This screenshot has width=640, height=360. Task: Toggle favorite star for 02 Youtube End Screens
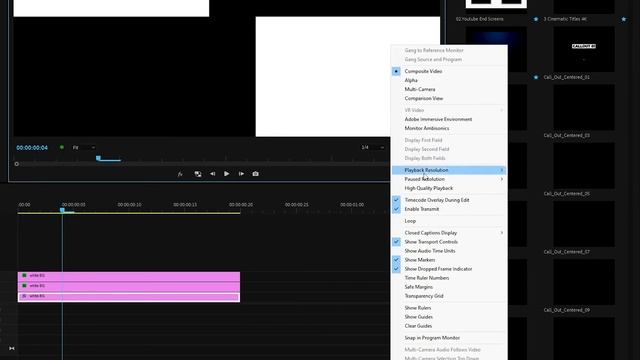point(536,19)
